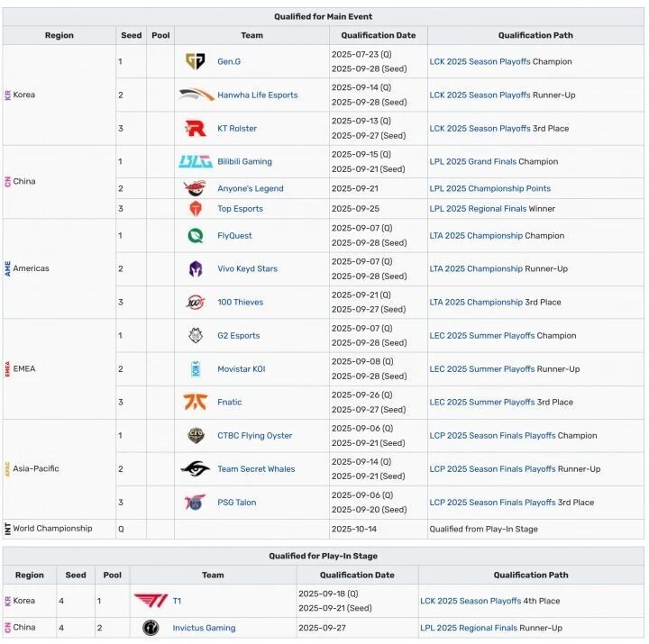Open the LPL 2025 Championship Points link
The image size is (649, 644).
(489, 189)
